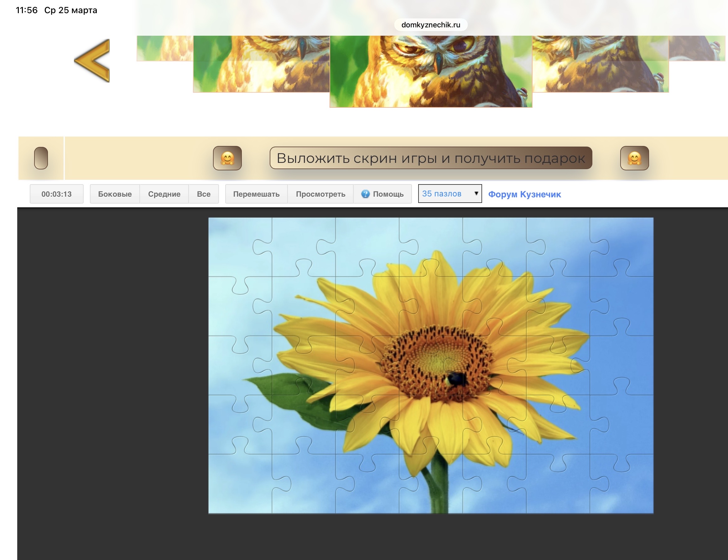Click the banner to post game screenshot

(431, 158)
